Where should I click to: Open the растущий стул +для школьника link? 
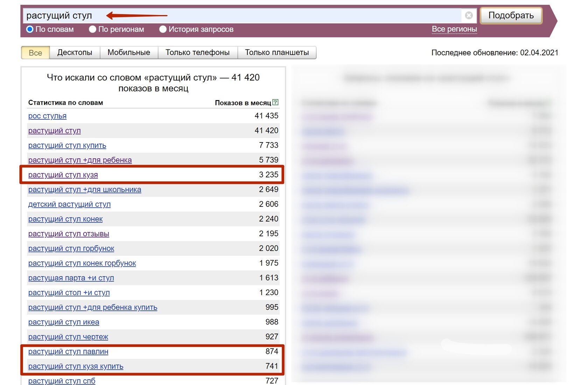(85, 189)
